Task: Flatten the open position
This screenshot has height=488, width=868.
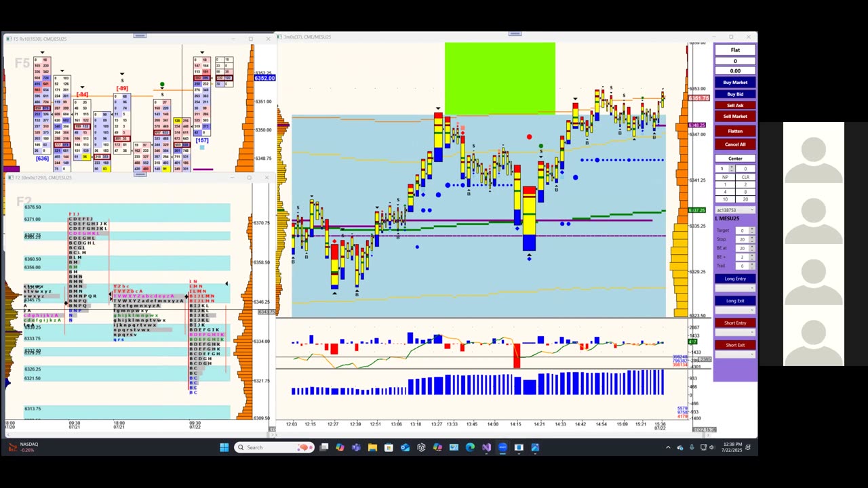Action: tap(735, 131)
